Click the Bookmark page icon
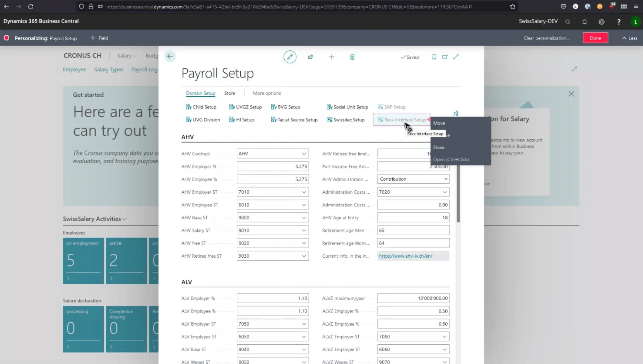643x364 pixels. coord(434,57)
